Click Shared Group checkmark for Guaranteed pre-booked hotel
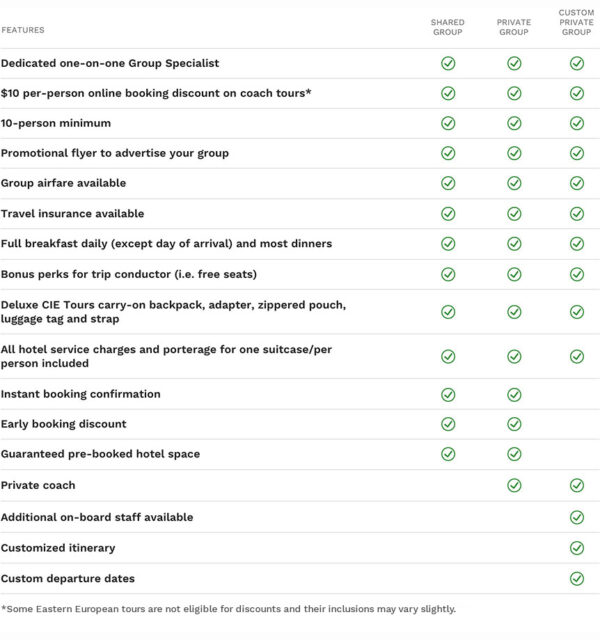Image resolution: width=600 pixels, height=640 pixels. pyautogui.click(x=448, y=454)
